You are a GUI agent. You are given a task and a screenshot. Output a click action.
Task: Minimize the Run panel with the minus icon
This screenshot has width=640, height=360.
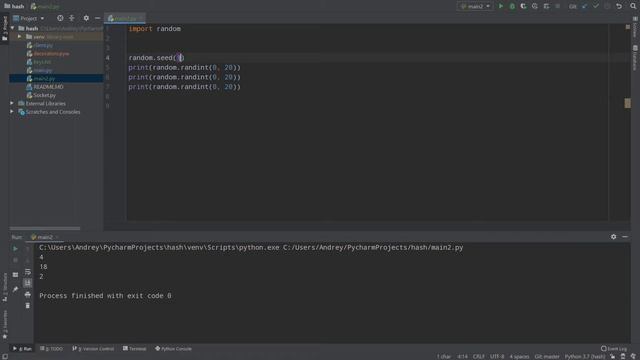[x=625, y=237]
